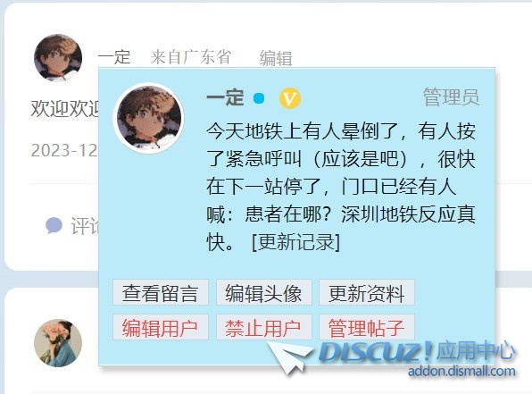Open 管理帖子 admin button
This screenshot has height=394, width=532.
coord(367,327)
